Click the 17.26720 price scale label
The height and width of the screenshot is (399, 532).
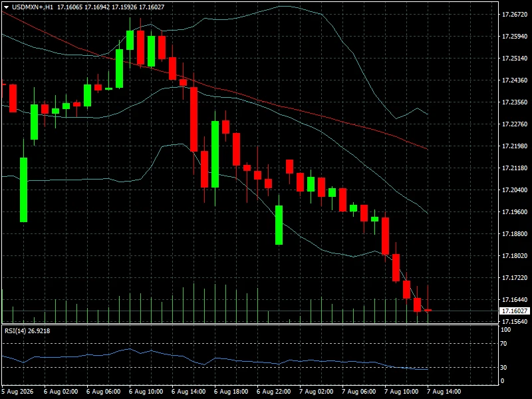515,14
